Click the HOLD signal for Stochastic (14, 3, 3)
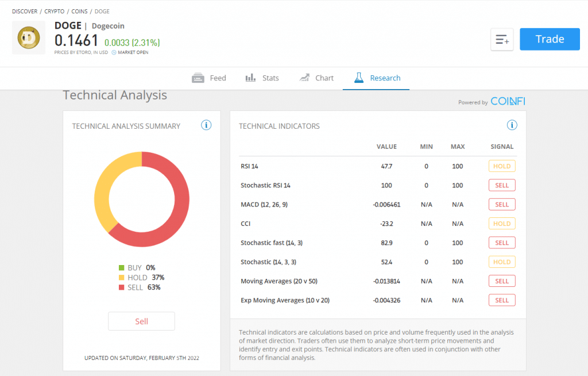This screenshot has height=376, width=588. click(x=502, y=262)
